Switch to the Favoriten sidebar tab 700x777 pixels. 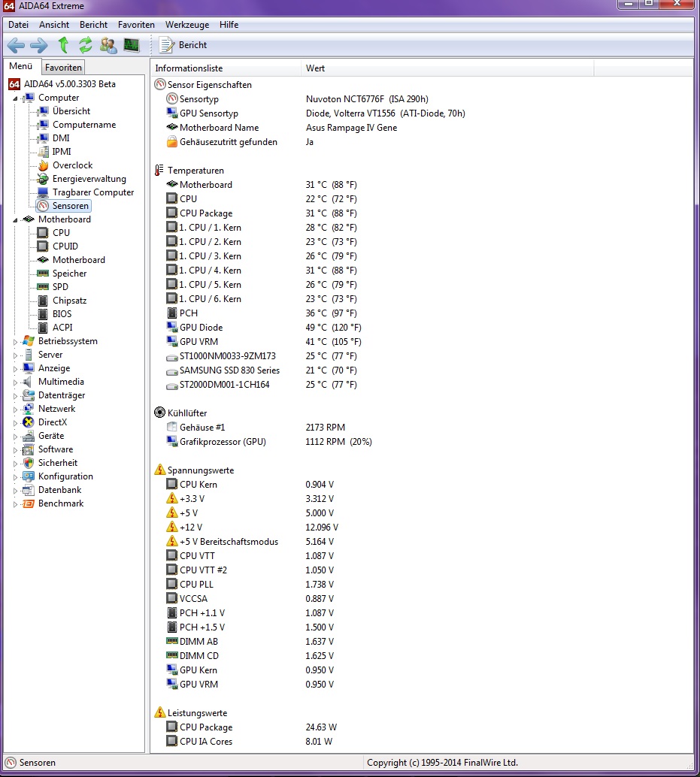pyautogui.click(x=63, y=68)
